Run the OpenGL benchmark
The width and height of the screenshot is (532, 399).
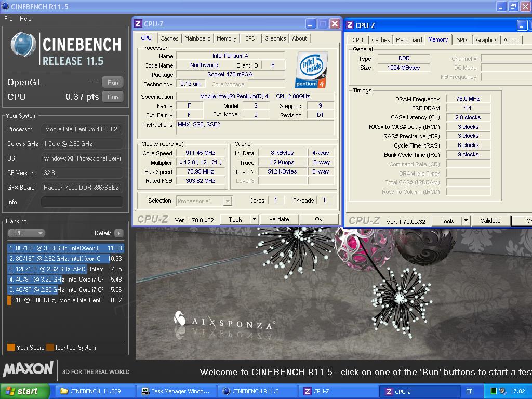coord(113,83)
